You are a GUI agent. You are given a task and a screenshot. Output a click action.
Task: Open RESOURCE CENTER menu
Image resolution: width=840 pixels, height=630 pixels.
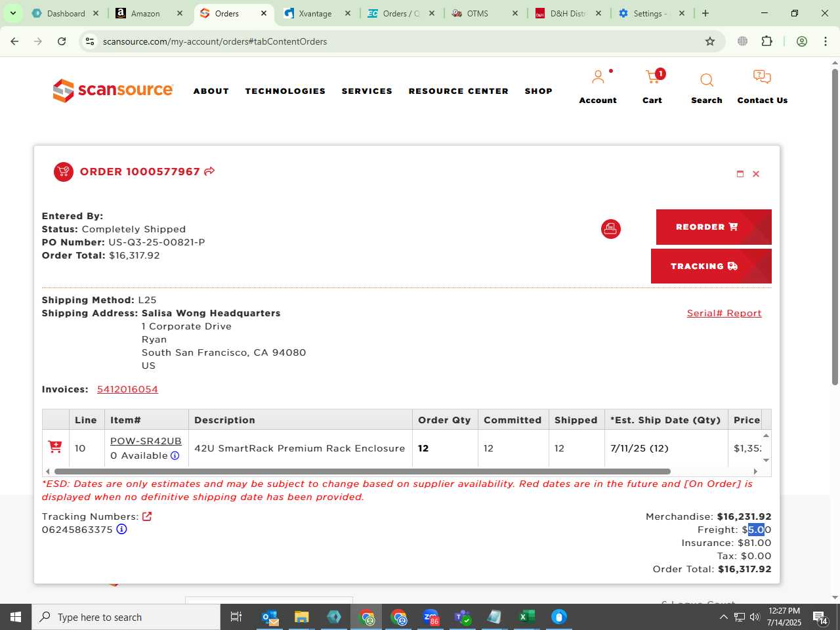pos(459,91)
